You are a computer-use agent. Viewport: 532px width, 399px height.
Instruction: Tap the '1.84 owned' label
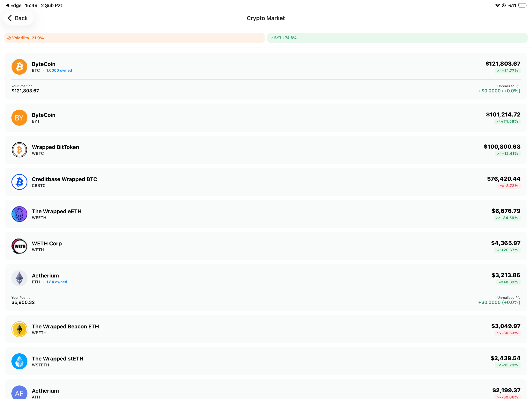coord(57,282)
